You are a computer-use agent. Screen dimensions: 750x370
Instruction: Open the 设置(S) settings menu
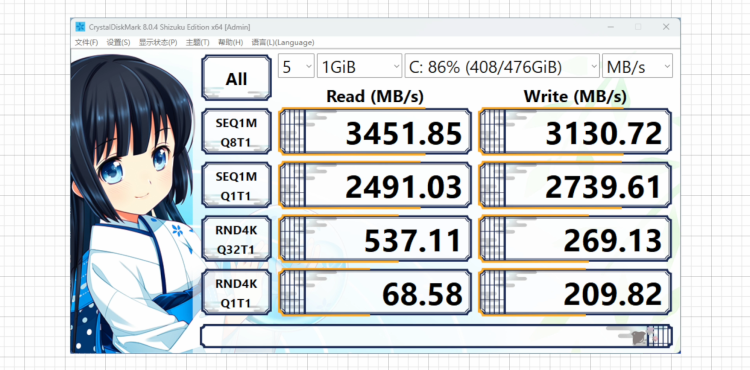tap(118, 43)
